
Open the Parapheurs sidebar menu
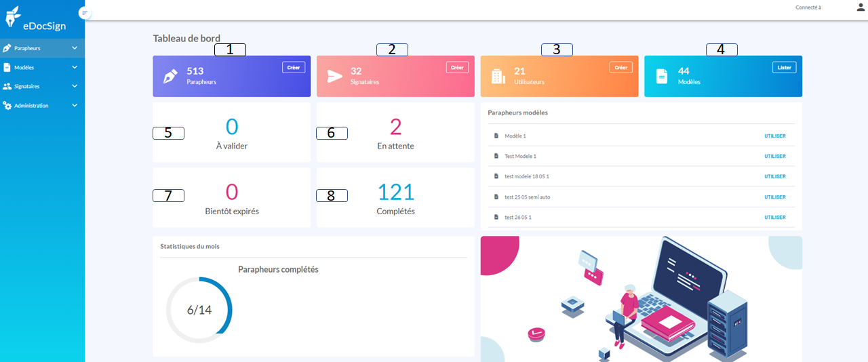pos(42,48)
